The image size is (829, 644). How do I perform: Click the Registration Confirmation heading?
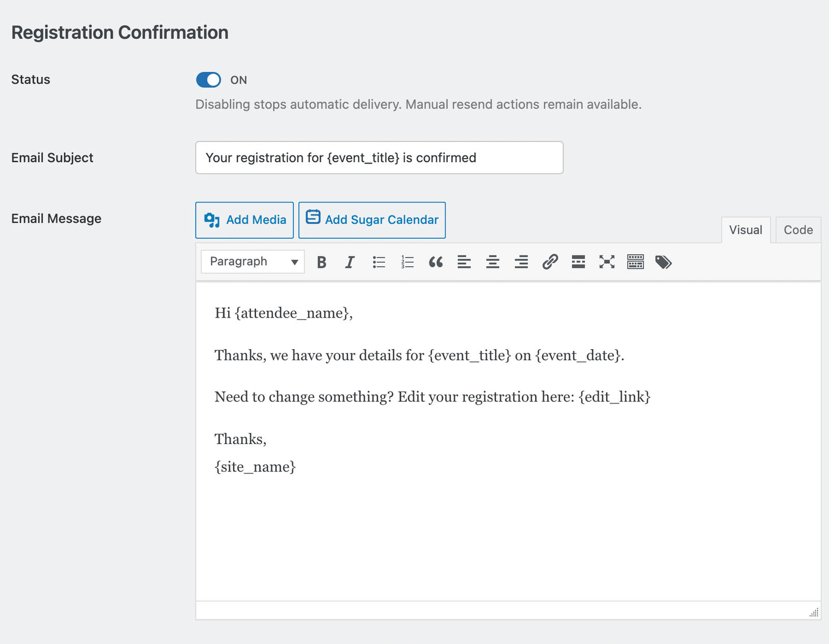coord(120,33)
